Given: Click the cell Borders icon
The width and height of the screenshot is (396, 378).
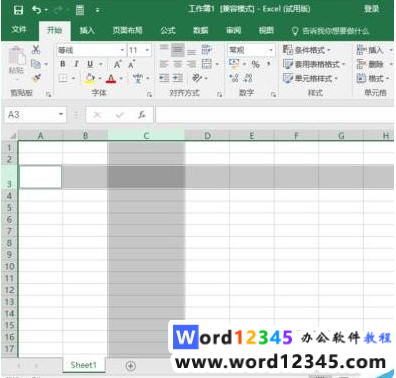Looking at the screenshot, I should (63, 78).
